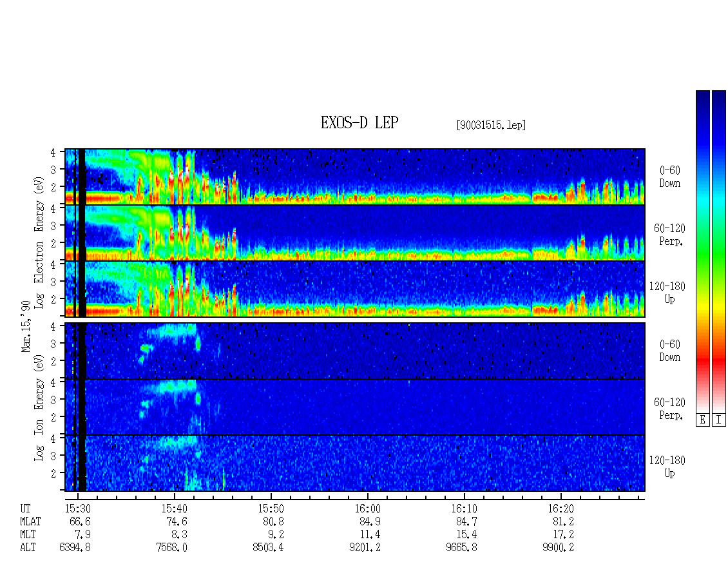Click the "Log Ion Energy (eV)" axis label
This screenshot has width=728, height=564.
click(x=39, y=408)
